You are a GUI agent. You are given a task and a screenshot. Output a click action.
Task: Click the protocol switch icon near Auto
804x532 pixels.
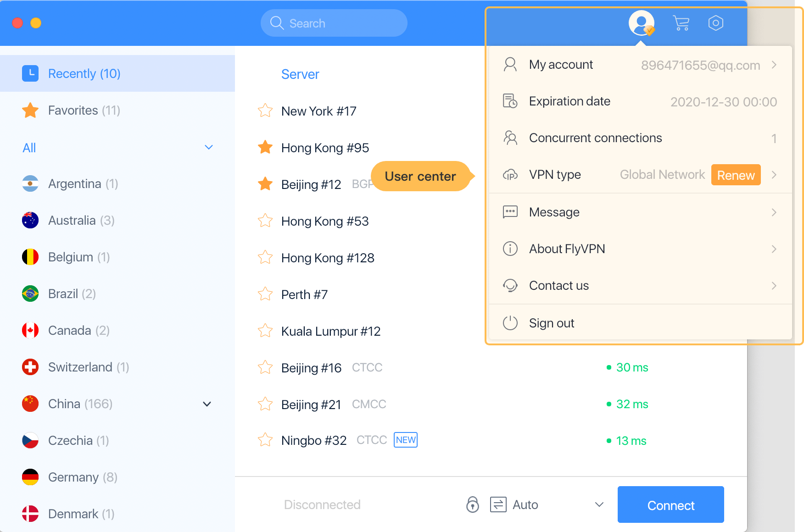[498, 504]
